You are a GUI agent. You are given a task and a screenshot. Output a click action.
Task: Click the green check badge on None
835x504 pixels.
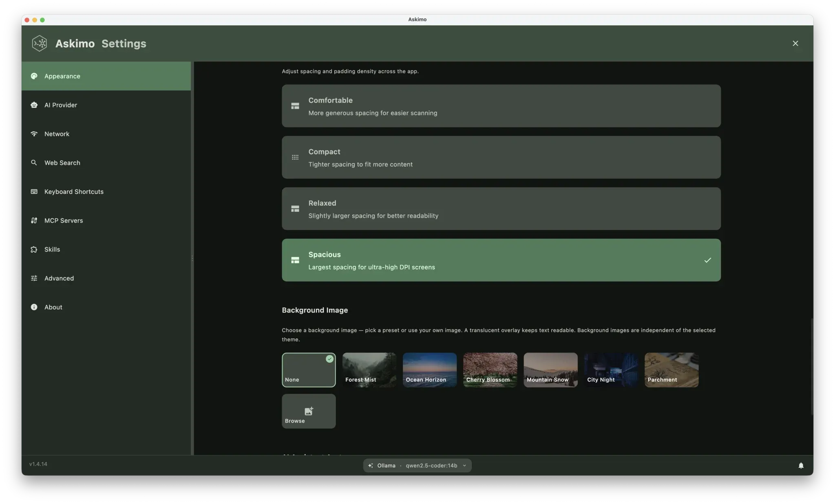pos(329,359)
